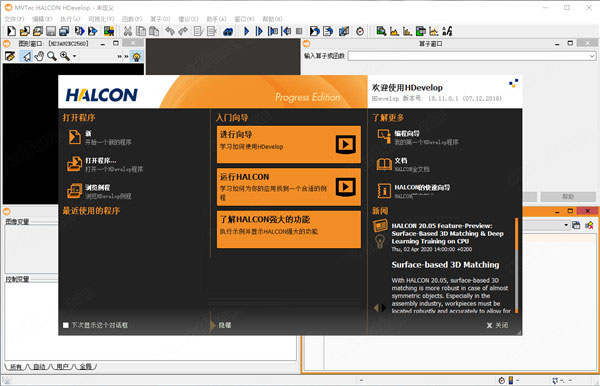
Task: Select the pointer tool in graphics window
Action: tap(26, 56)
